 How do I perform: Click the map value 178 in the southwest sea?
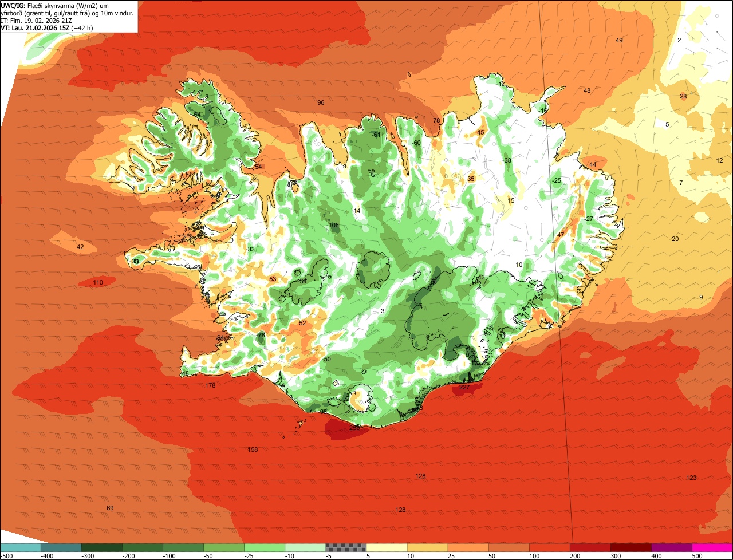pyautogui.click(x=210, y=385)
